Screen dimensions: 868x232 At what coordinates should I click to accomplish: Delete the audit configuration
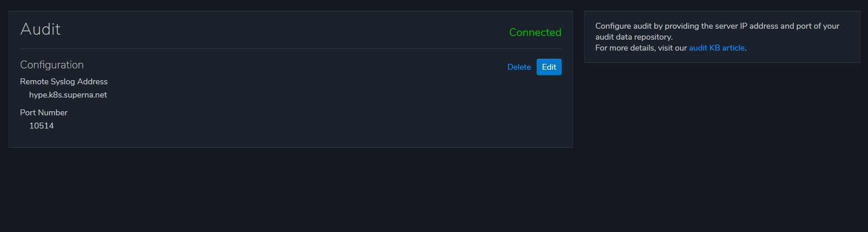[519, 67]
